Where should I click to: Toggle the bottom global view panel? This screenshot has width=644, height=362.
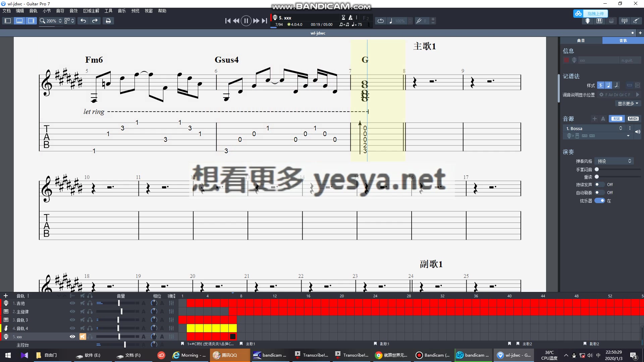point(19,21)
